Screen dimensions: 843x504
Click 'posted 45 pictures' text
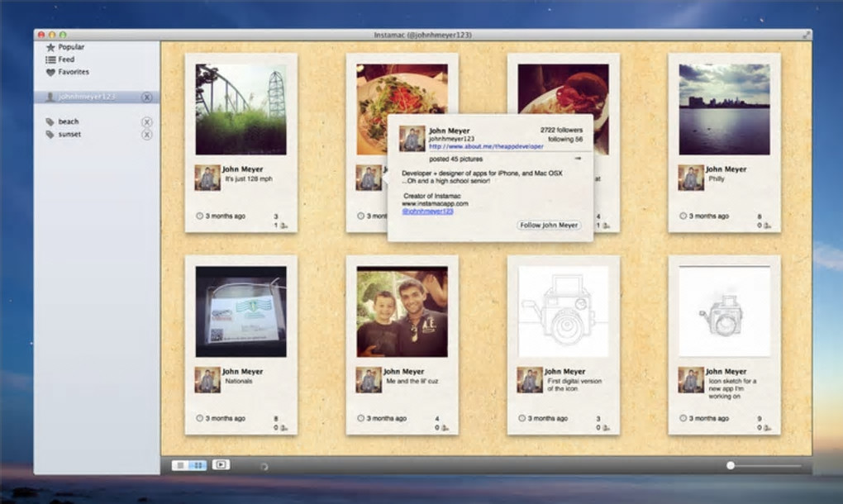tap(456, 159)
